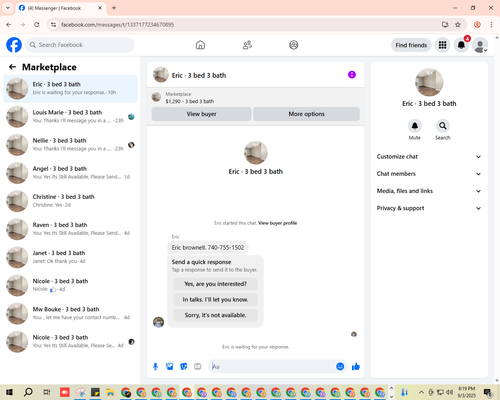Click the voice clip microphone icon
The width and height of the screenshot is (500, 400).
[x=155, y=367]
